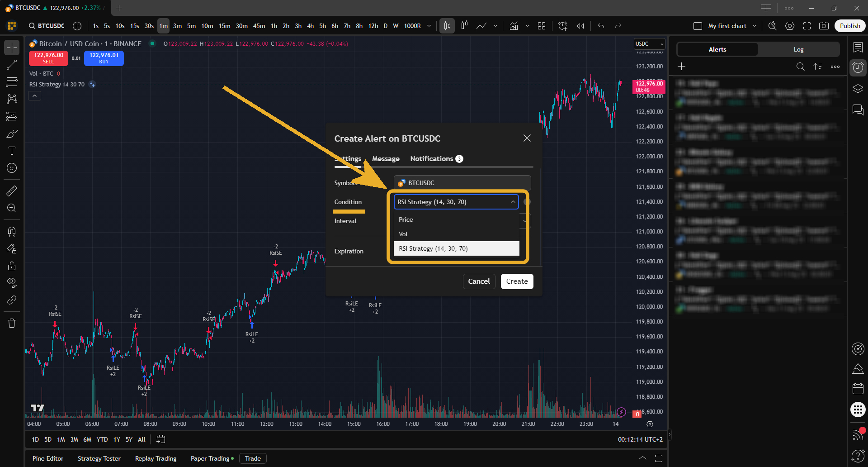Click the Create alert button
868x467 pixels.
517,281
